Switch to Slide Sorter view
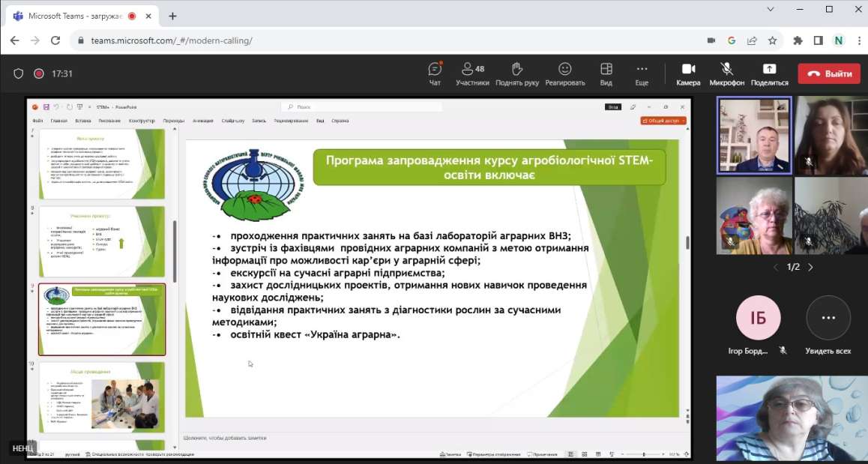 [585, 454]
